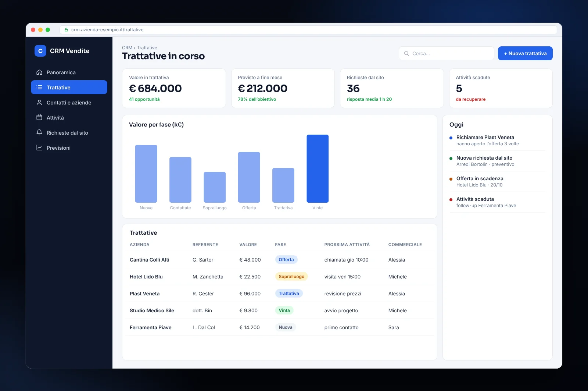
Task: Click the Contattate bar in the chart
Action: 180,180
